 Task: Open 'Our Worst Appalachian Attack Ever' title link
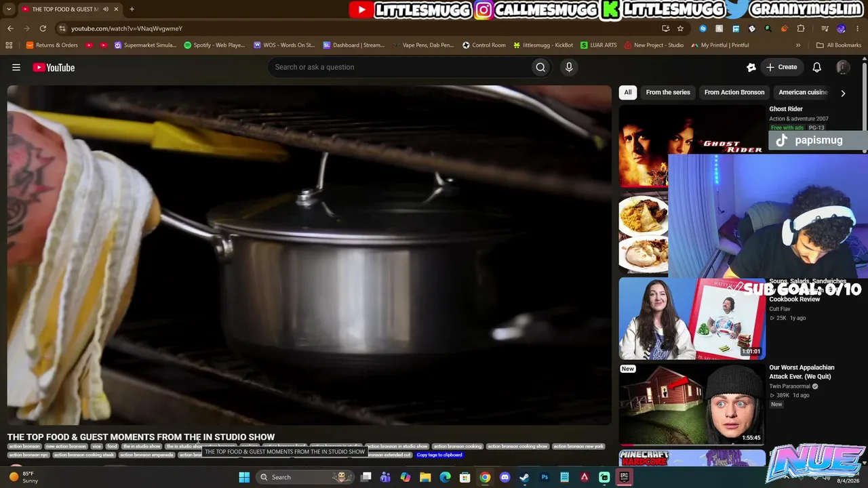click(802, 372)
